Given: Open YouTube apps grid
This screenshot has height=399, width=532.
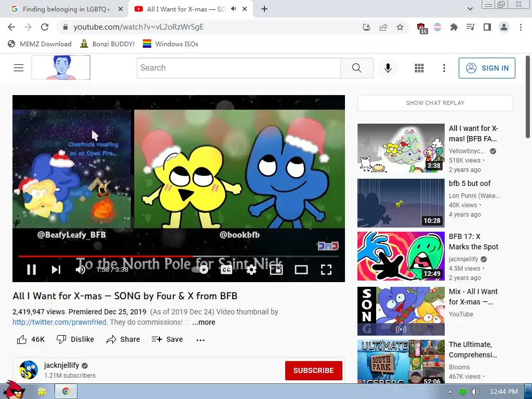Looking at the screenshot, I should (419, 68).
